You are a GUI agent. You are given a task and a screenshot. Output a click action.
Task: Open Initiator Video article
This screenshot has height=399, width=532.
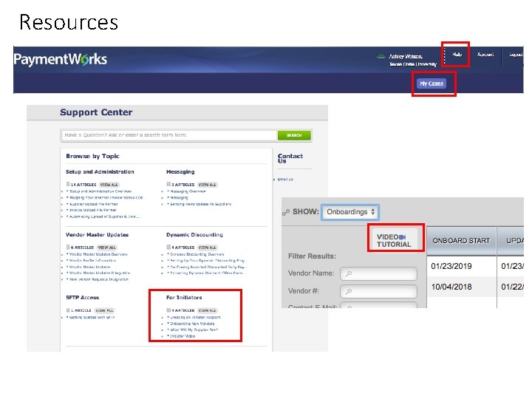tap(183, 336)
